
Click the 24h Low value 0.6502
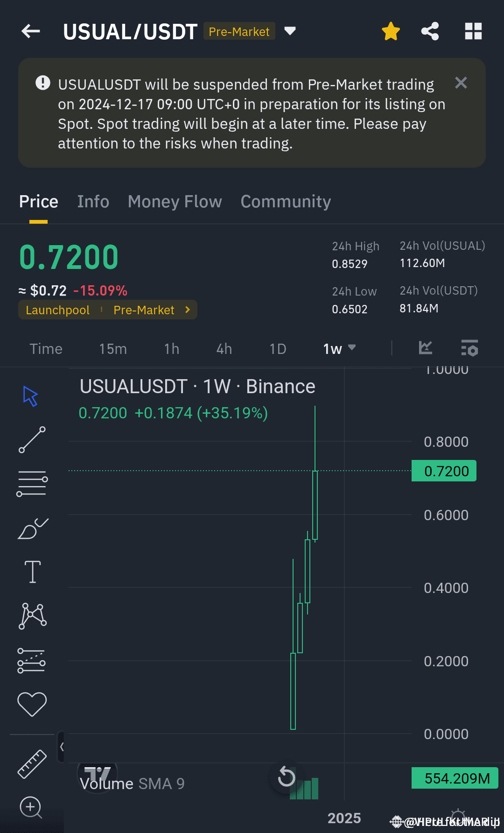point(350,309)
